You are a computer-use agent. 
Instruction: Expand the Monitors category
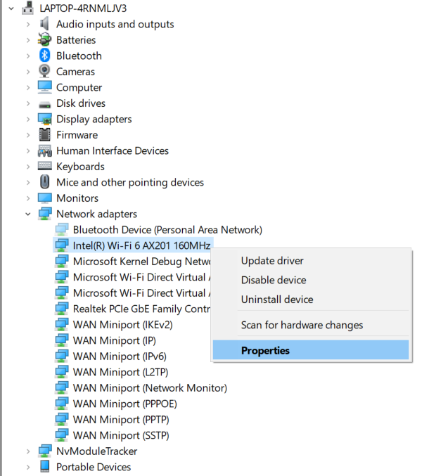pos(28,198)
